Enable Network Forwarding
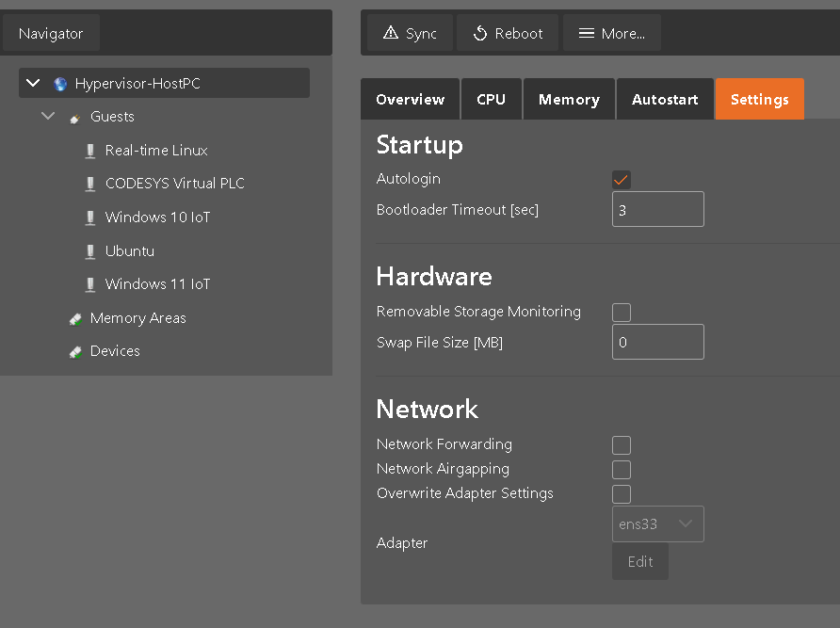Image resolution: width=840 pixels, height=628 pixels. tap(621, 444)
